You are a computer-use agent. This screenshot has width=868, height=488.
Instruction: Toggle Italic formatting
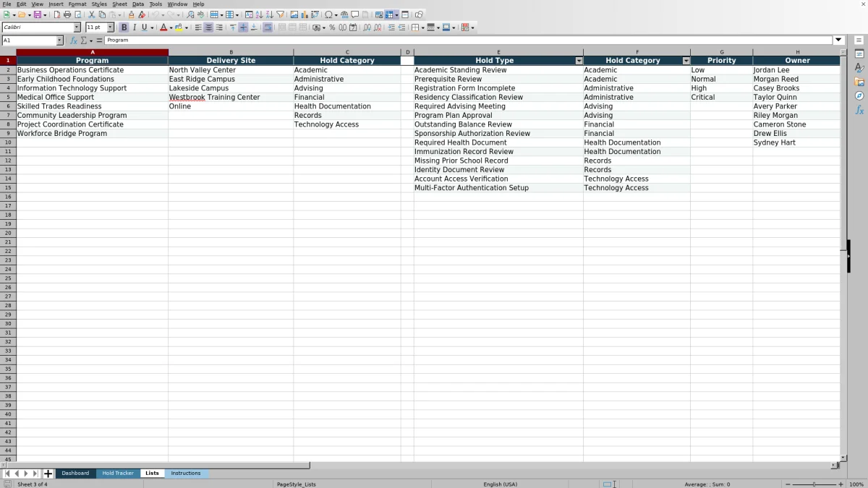tap(135, 27)
